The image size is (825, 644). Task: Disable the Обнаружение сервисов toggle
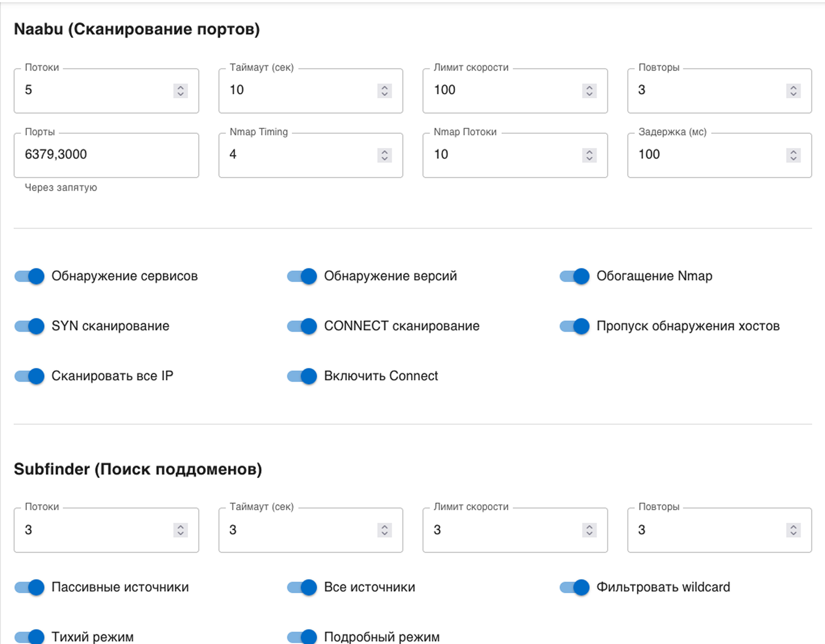click(x=29, y=276)
